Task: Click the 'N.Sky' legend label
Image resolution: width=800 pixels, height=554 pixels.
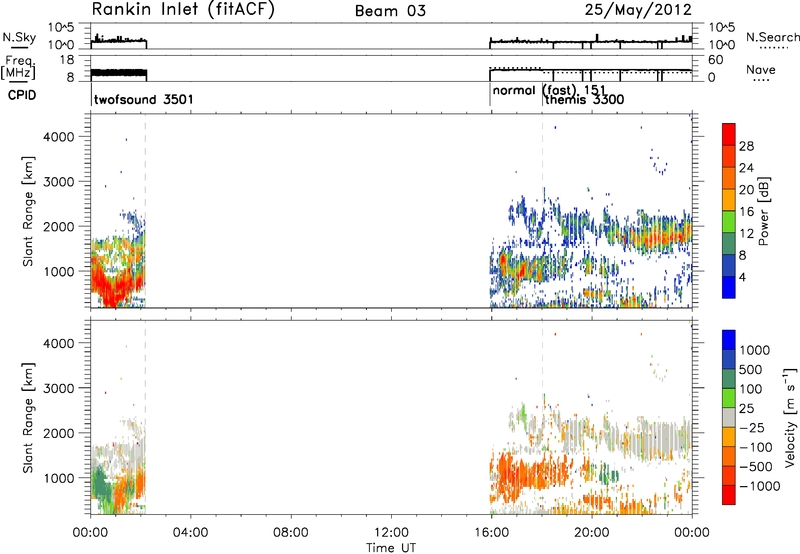Action: [x=19, y=37]
